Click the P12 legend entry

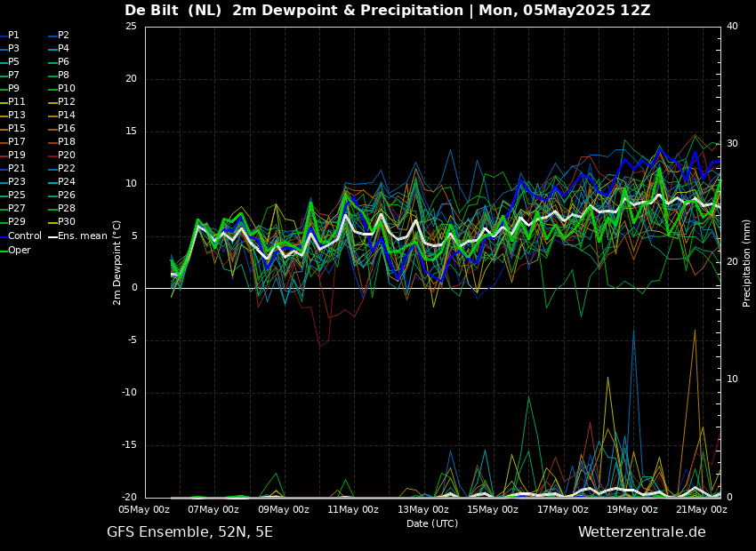pyautogui.click(x=67, y=102)
